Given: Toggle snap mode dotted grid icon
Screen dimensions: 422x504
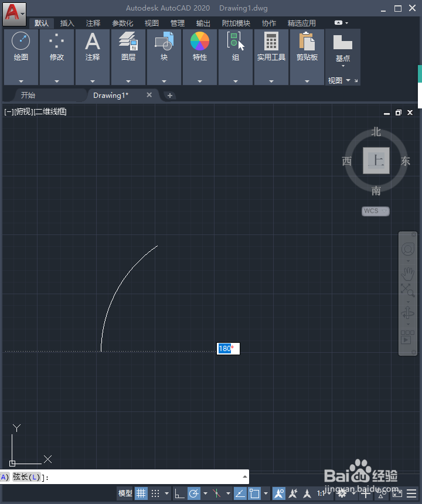Looking at the screenshot, I should 155,493.
